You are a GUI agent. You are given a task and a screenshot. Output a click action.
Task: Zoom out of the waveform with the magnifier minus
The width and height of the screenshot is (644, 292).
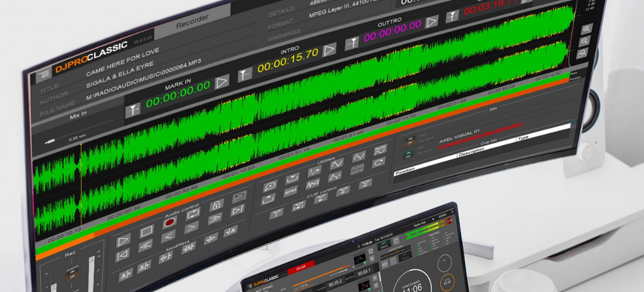point(584,41)
